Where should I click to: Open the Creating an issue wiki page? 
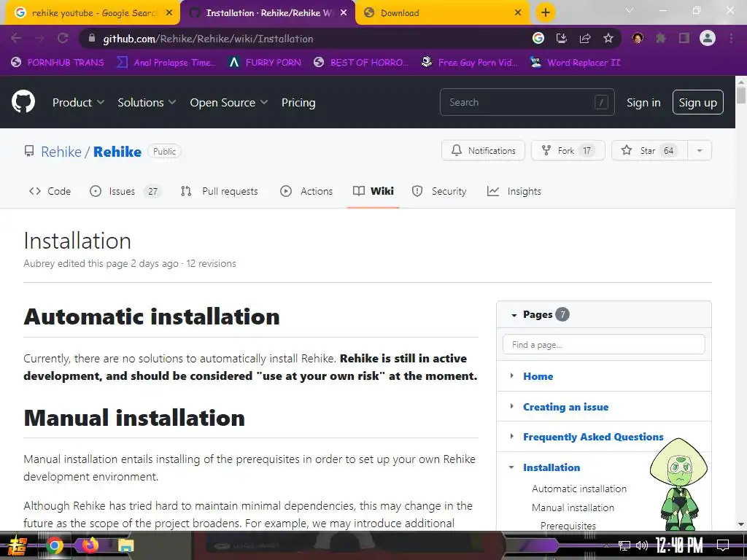pyautogui.click(x=565, y=407)
